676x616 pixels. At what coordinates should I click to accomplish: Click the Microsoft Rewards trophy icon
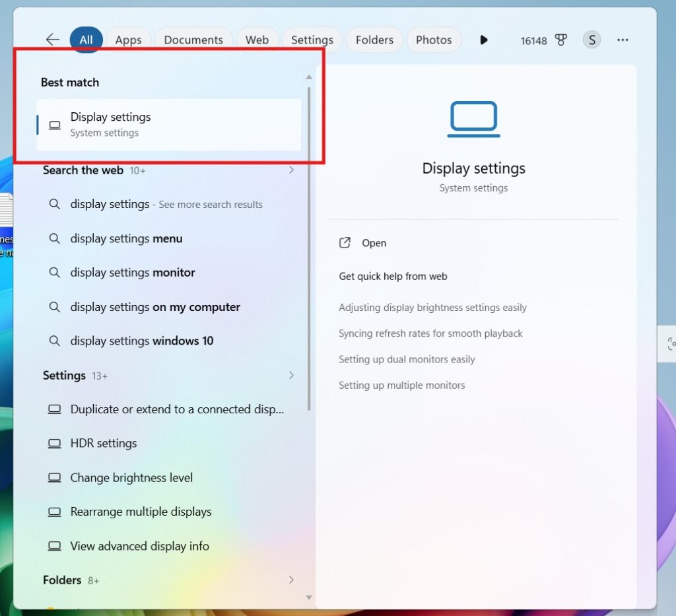pyautogui.click(x=560, y=40)
